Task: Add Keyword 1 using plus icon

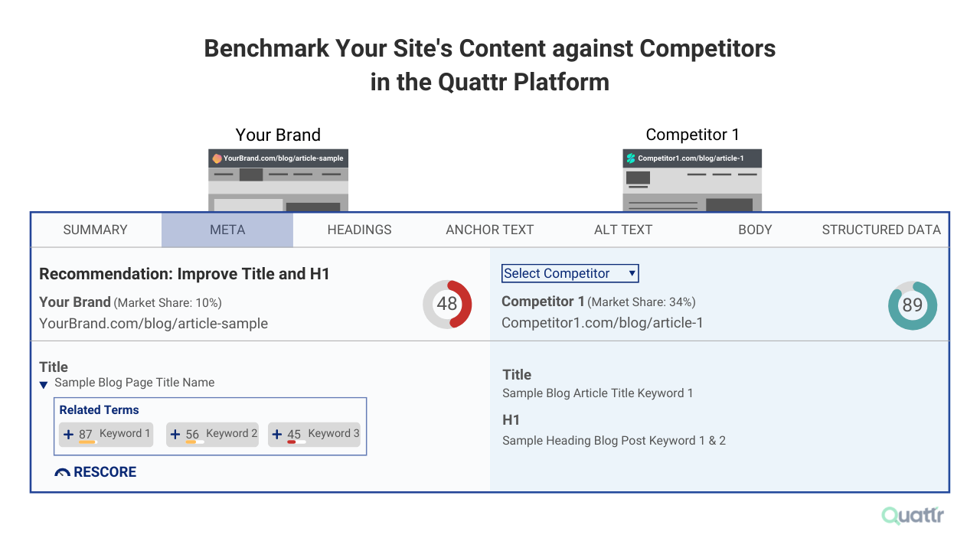Action: click(x=68, y=435)
